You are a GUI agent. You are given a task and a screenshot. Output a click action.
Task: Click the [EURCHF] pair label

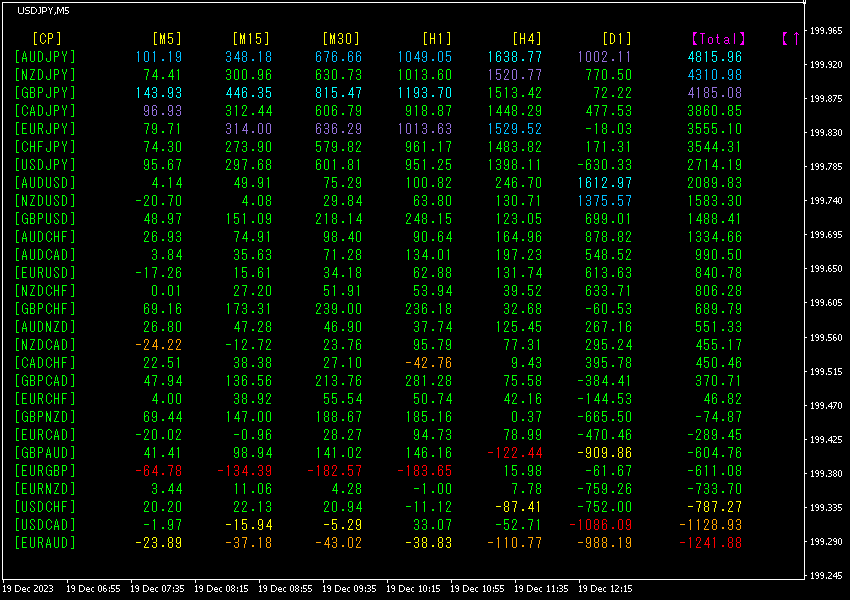(45, 399)
